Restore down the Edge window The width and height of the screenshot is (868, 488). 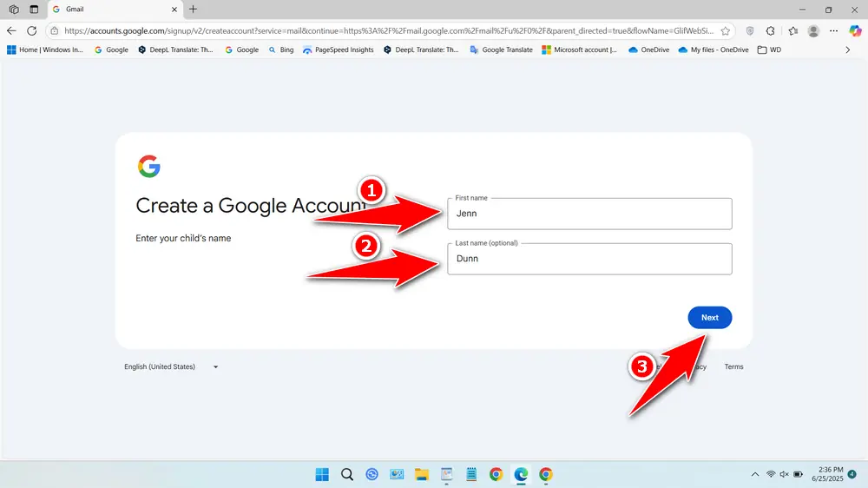point(829,10)
